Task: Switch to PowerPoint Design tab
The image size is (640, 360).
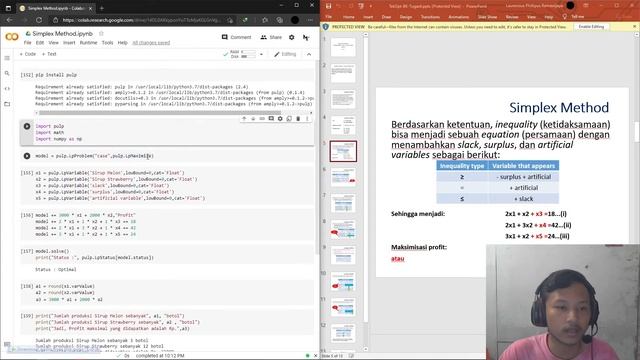Action: 406,17
